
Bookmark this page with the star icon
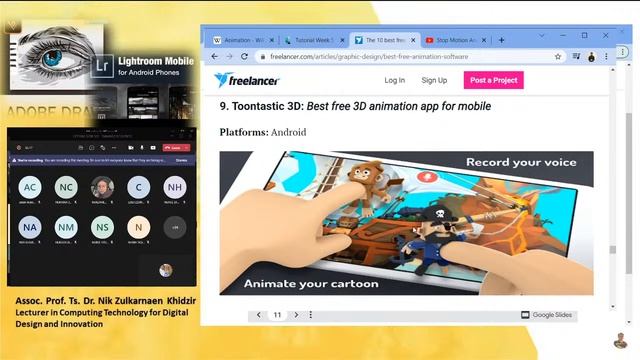558,57
